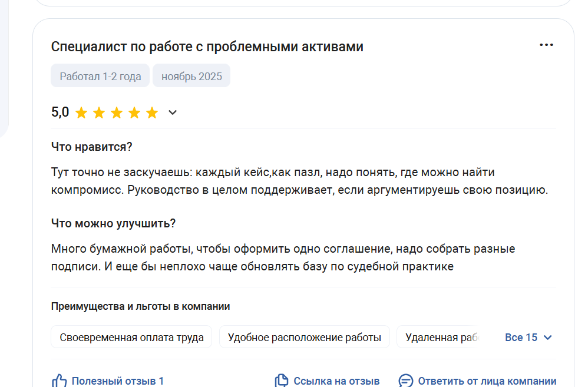Click the copy review link icon
The height and width of the screenshot is (387, 588).
click(282, 381)
